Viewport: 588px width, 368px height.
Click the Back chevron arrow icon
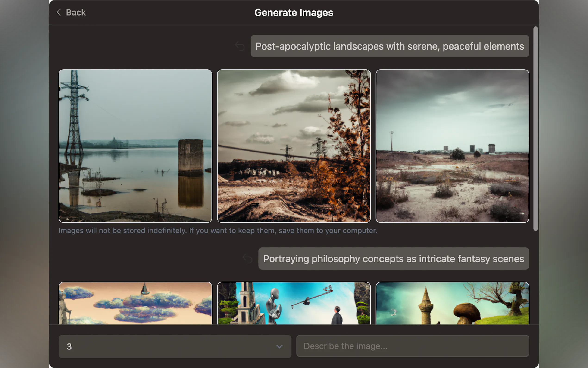[59, 13]
